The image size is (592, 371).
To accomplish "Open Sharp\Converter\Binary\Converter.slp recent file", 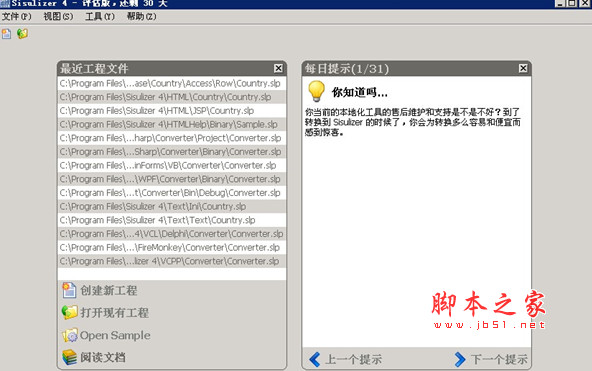I will [172, 152].
